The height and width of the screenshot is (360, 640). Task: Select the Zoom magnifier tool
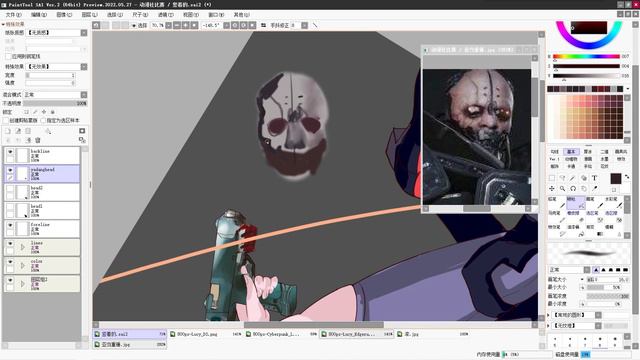click(x=562, y=189)
